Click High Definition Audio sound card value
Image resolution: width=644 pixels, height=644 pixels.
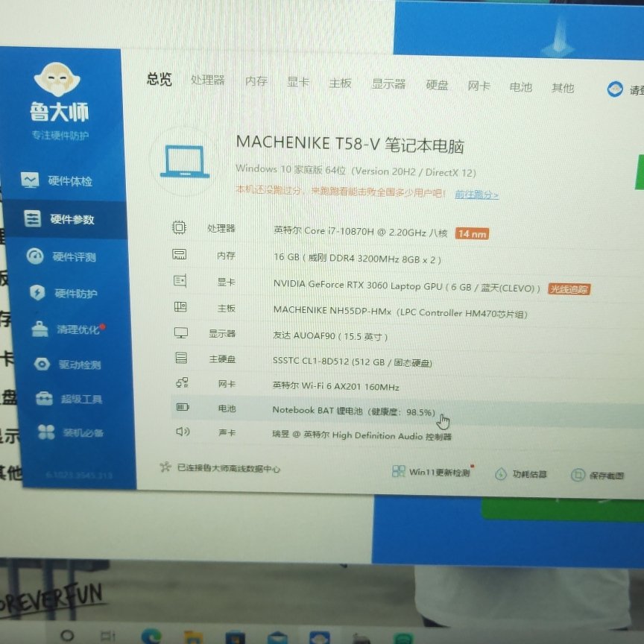(362, 435)
